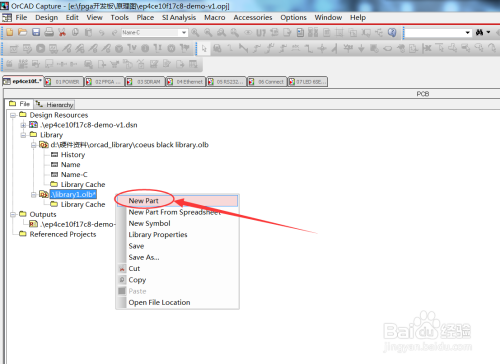The image size is (500, 364).
Task: Click the Annotate U? toolbar icon
Action: 261,32
